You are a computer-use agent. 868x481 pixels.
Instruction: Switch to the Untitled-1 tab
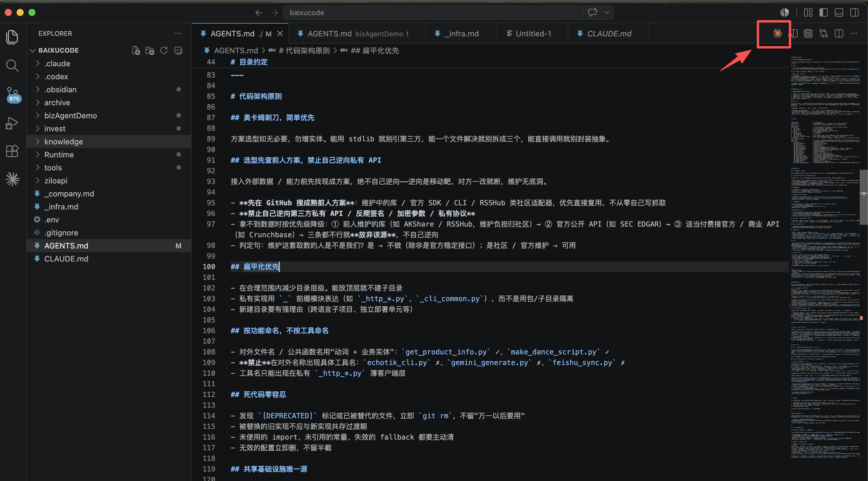tap(532, 33)
